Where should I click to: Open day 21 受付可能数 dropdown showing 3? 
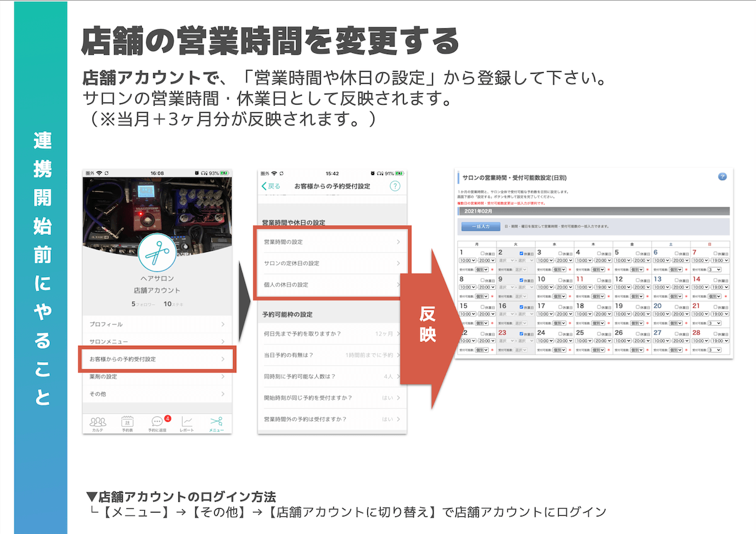[714, 323]
